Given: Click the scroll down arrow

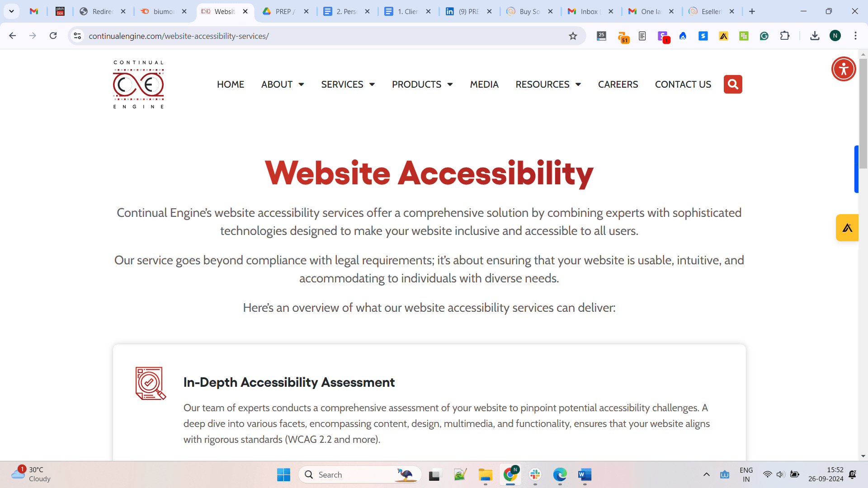Looking at the screenshot, I should pyautogui.click(x=863, y=456).
